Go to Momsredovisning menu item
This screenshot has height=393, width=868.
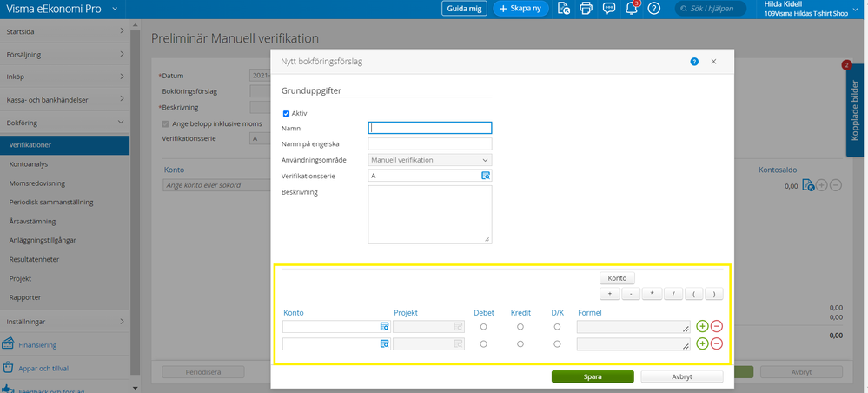(x=36, y=183)
